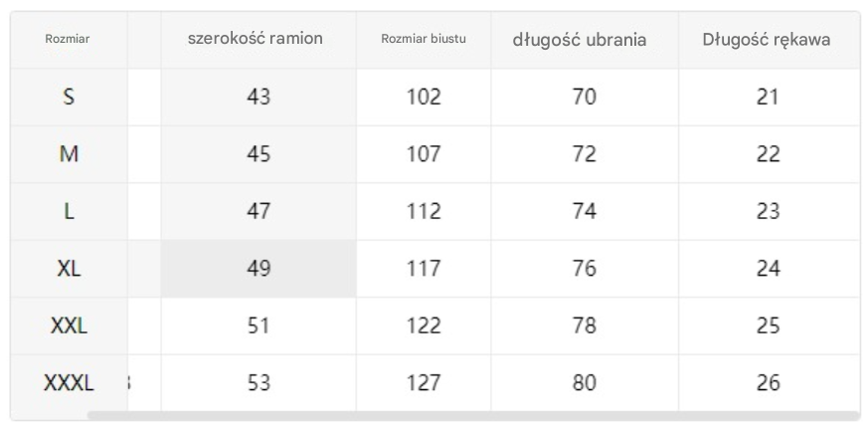
Task: Click the 'Rozmiar' header cell
Action: (69, 40)
